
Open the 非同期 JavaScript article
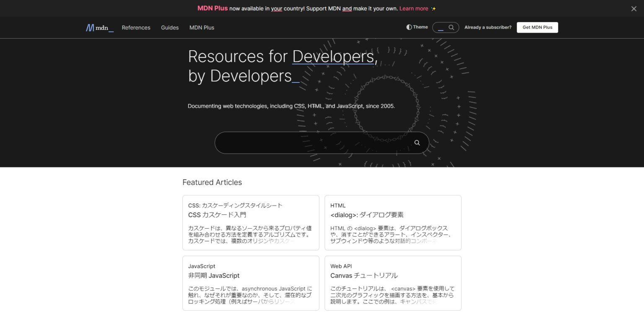point(214,275)
